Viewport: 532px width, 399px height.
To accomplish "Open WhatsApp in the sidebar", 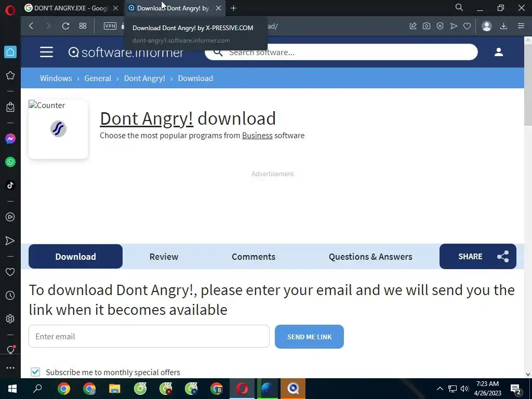I will pos(10,162).
